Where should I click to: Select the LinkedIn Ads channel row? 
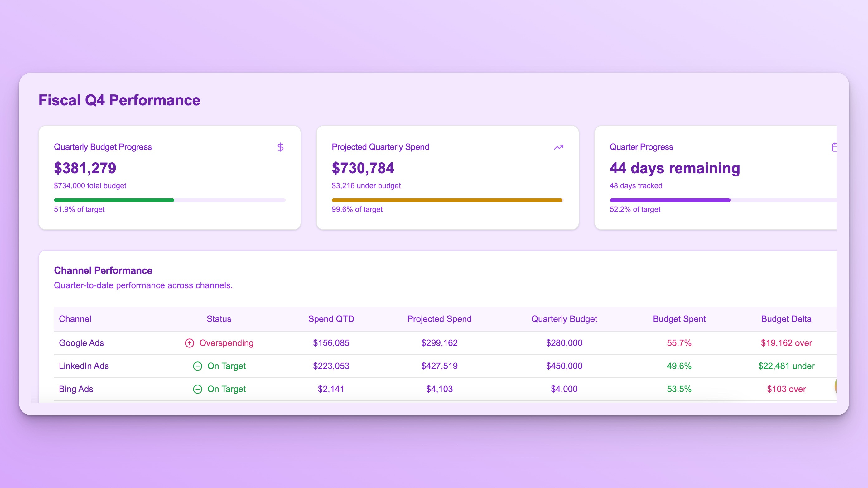point(84,366)
